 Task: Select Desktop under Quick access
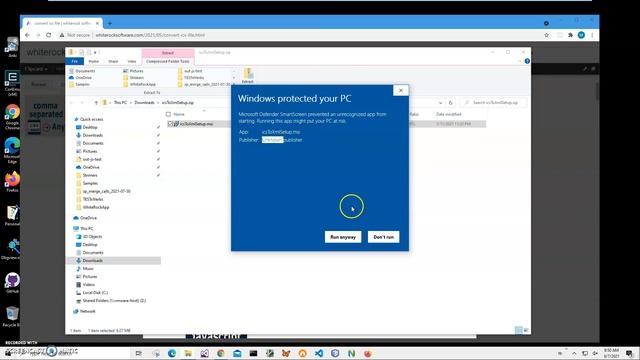click(87, 127)
